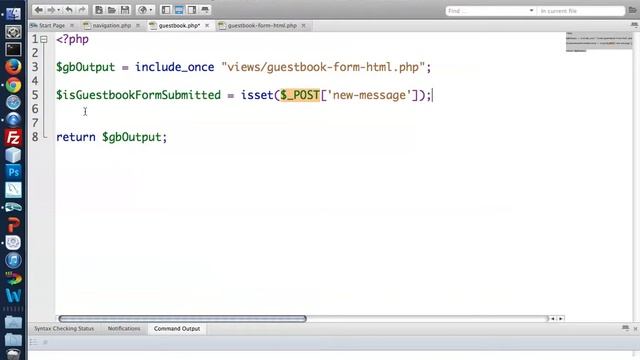Toggle the toolbox pane button
Viewport: 640px width, 360px height.
pyautogui.click(x=205, y=10)
